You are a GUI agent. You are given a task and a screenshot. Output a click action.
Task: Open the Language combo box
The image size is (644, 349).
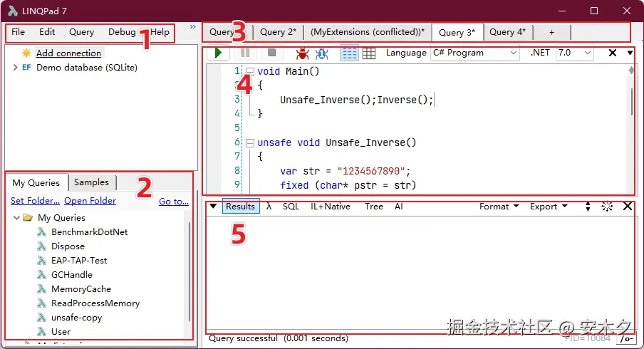[x=474, y=53]
